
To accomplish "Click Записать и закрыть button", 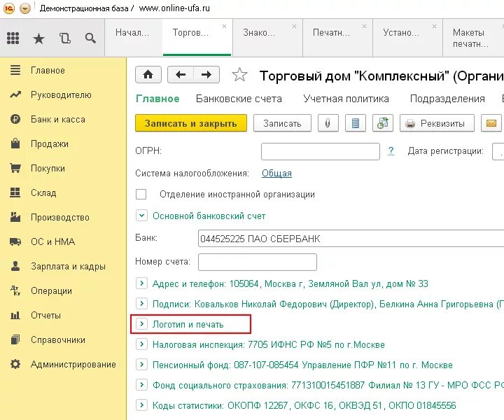I will tap(191, 123).
